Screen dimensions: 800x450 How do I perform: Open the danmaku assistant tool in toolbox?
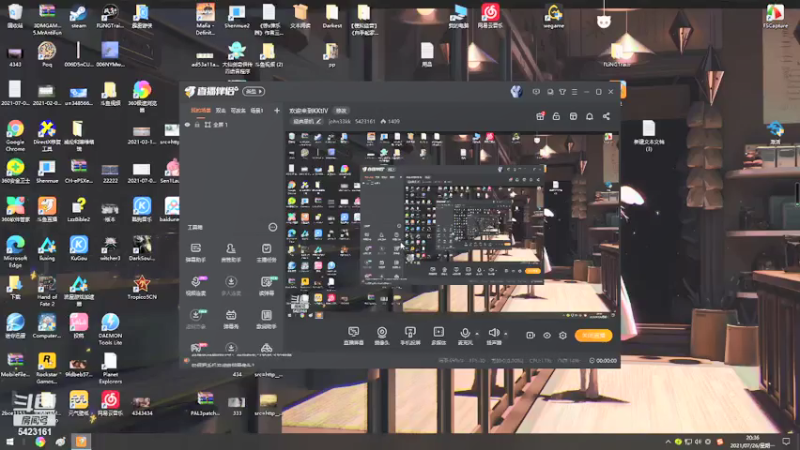click(x=196, y=252)
